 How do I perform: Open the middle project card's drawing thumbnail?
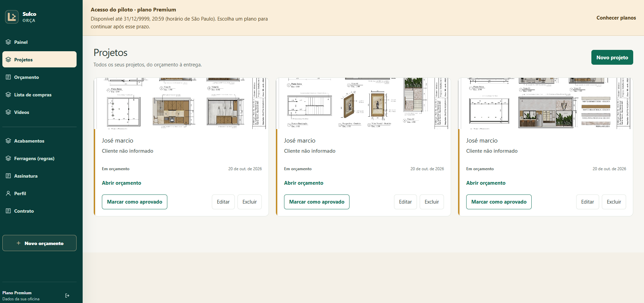coord(364,103)
